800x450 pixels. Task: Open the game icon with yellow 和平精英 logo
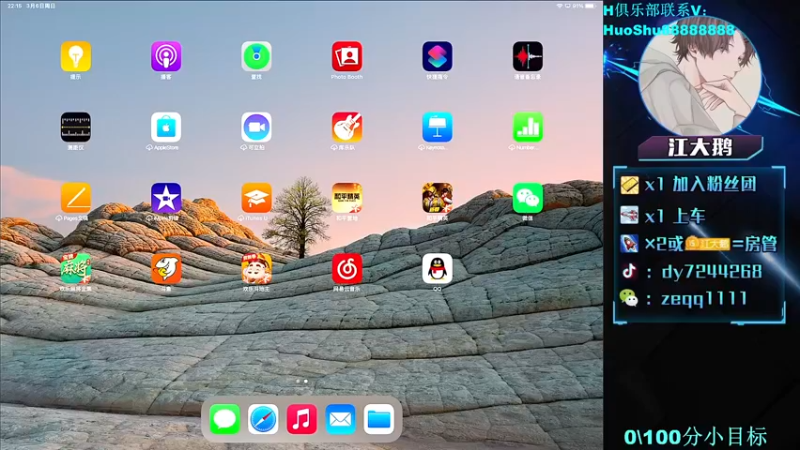pos(347,197)
